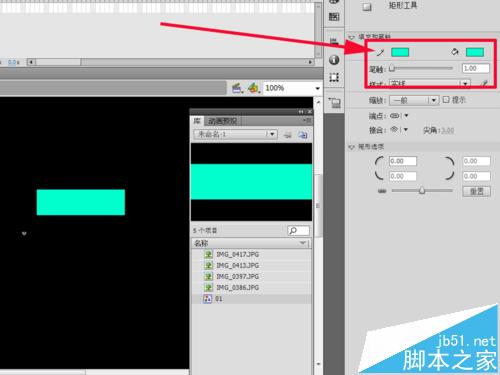Click the Edit Symbols icon
The width and height of the screenshot is (500, 375).
(254, 88)
